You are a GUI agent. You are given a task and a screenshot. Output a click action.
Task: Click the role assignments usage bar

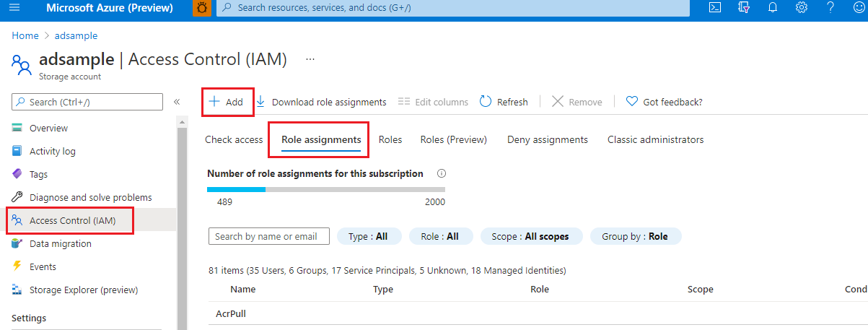click(326, 189)
